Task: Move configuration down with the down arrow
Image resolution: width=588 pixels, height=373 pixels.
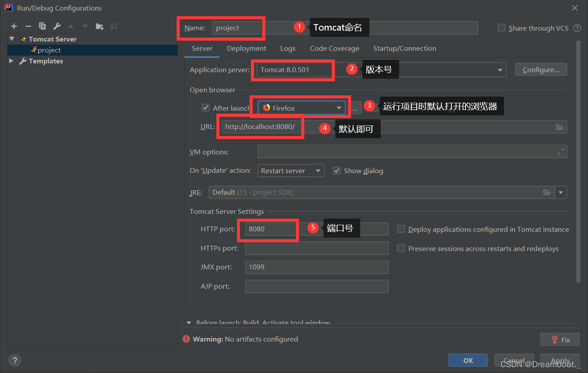Action: 85,26
